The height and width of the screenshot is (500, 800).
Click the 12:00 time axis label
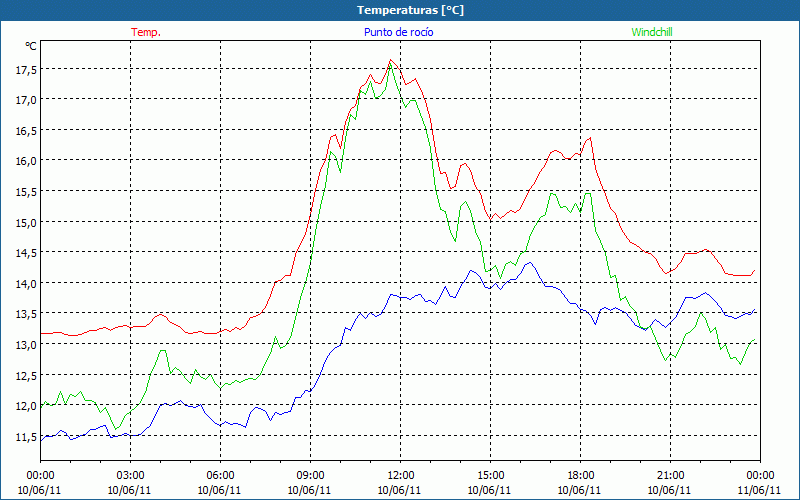[x=400, y=475]
